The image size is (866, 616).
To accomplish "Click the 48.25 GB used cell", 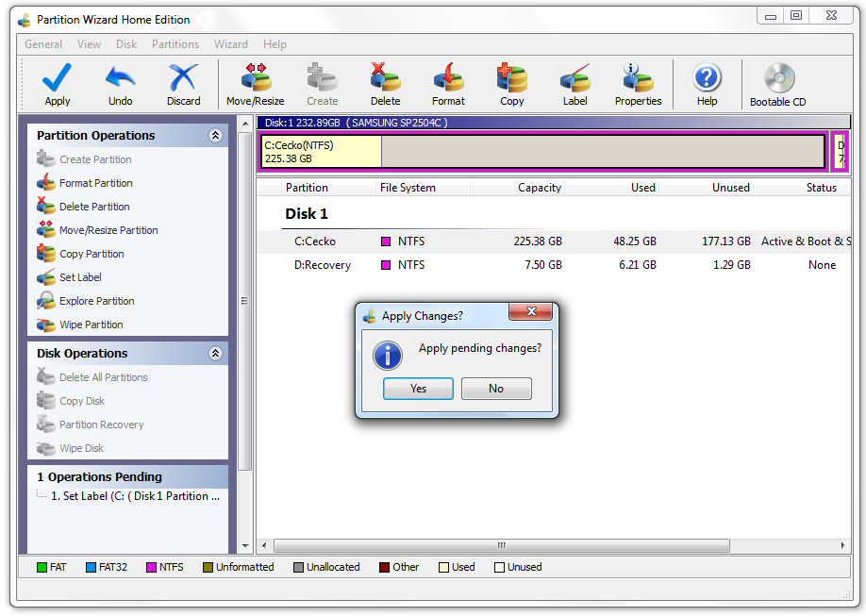I will point(635,241).
